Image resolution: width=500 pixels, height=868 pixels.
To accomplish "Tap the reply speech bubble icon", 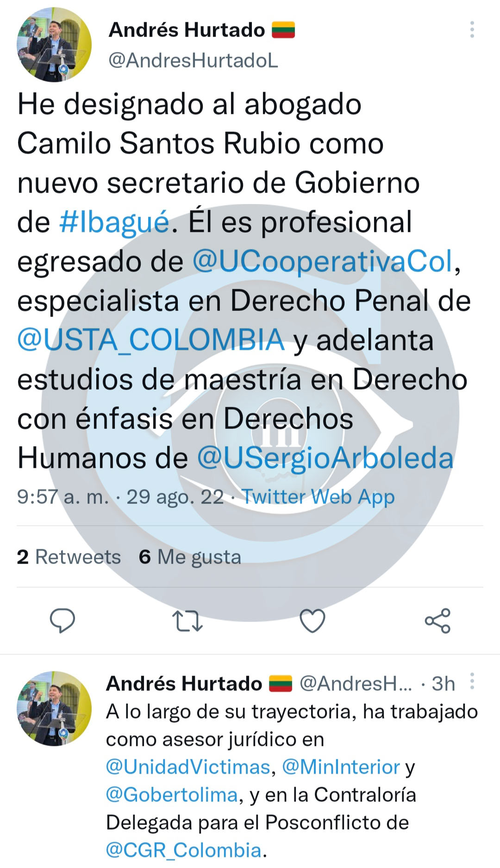I will coord(62,620).
